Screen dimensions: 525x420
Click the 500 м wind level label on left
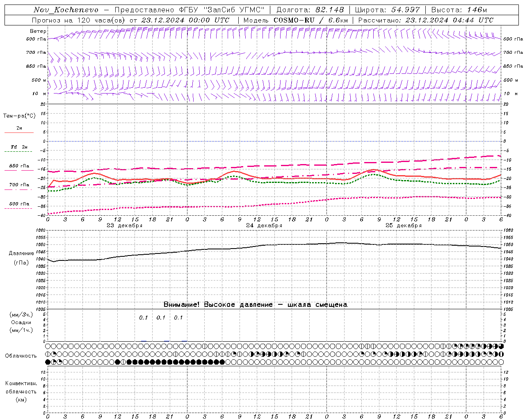click(x=39, y=80)
